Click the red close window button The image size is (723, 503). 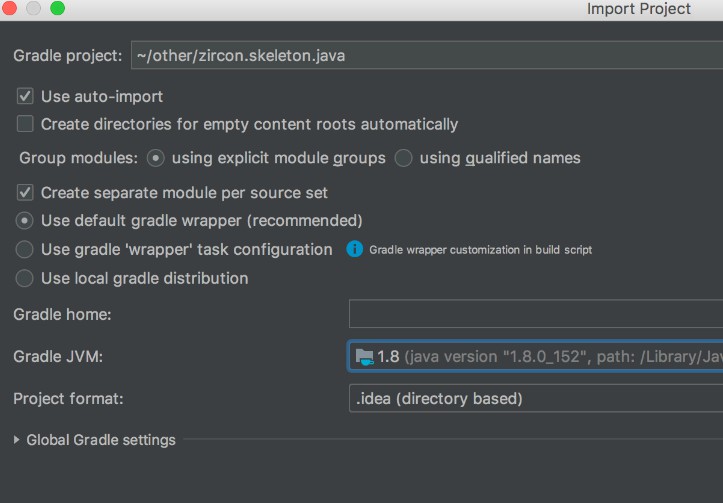9,8
